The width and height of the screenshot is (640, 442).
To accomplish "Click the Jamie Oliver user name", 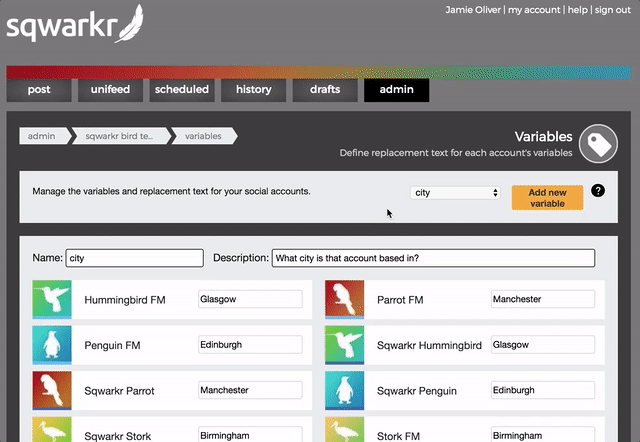I will 473,10.
